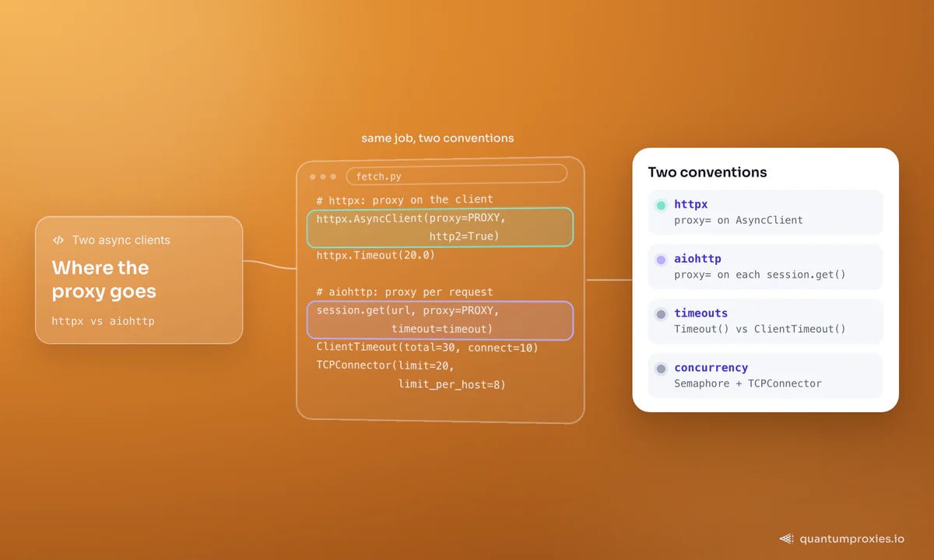Click the code line 'limit_per_host=8)'
The image size is (934, 560).
click(x=451, y=384)
